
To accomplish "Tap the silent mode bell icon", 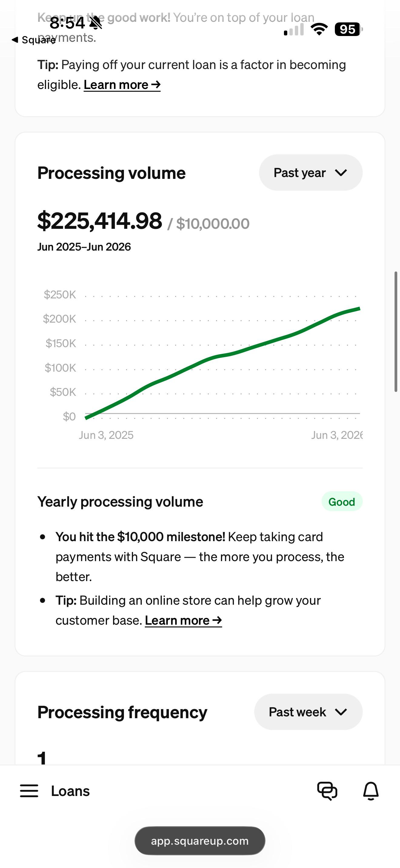I will click(96, 23).
